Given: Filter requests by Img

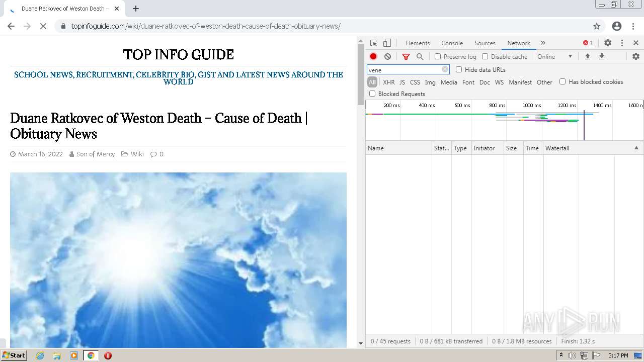Looking at the screenshot, I should [430, 82].
